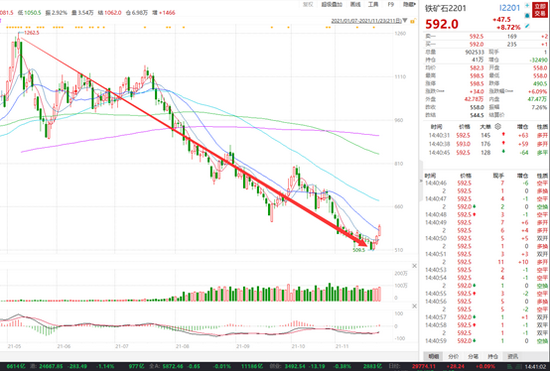
Task: Click the pencil edit icon near price change
Action: click(x=527, y=26)
